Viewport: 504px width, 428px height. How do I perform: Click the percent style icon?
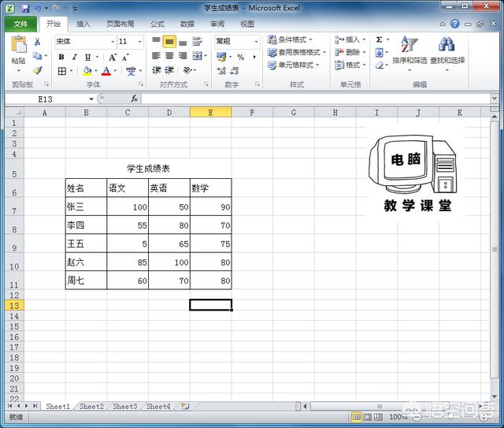point(240,57)
